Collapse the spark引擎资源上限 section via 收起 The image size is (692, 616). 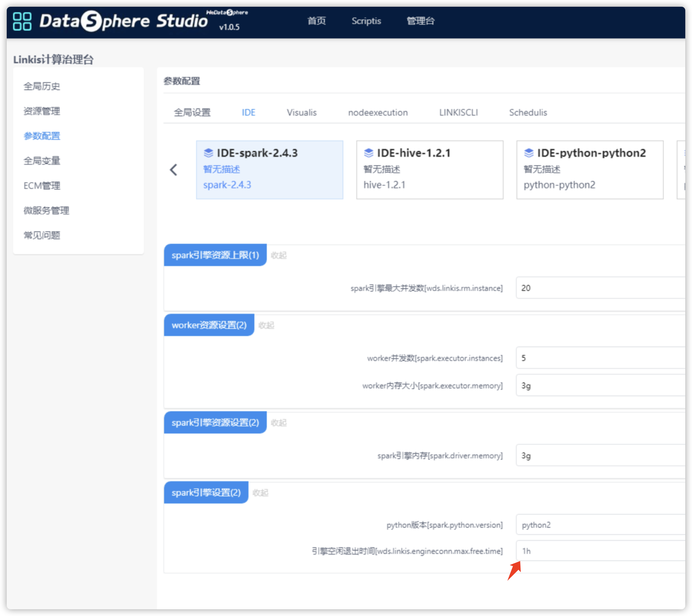point(278,255)
